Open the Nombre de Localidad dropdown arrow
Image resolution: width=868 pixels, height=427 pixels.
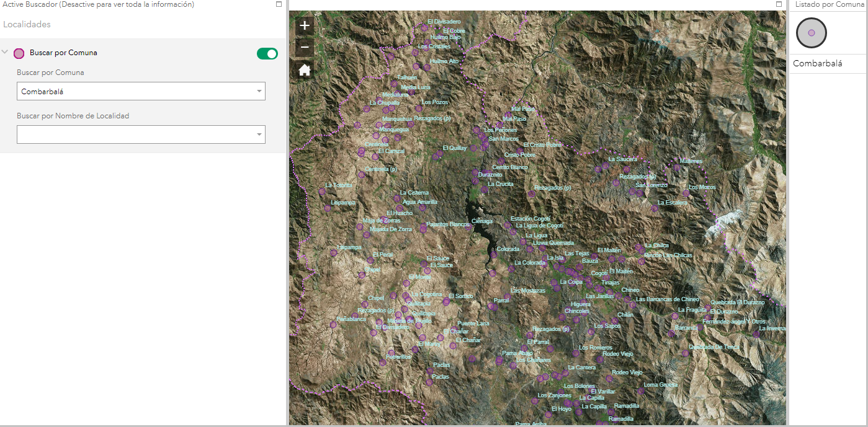click(x=259, y=134)
